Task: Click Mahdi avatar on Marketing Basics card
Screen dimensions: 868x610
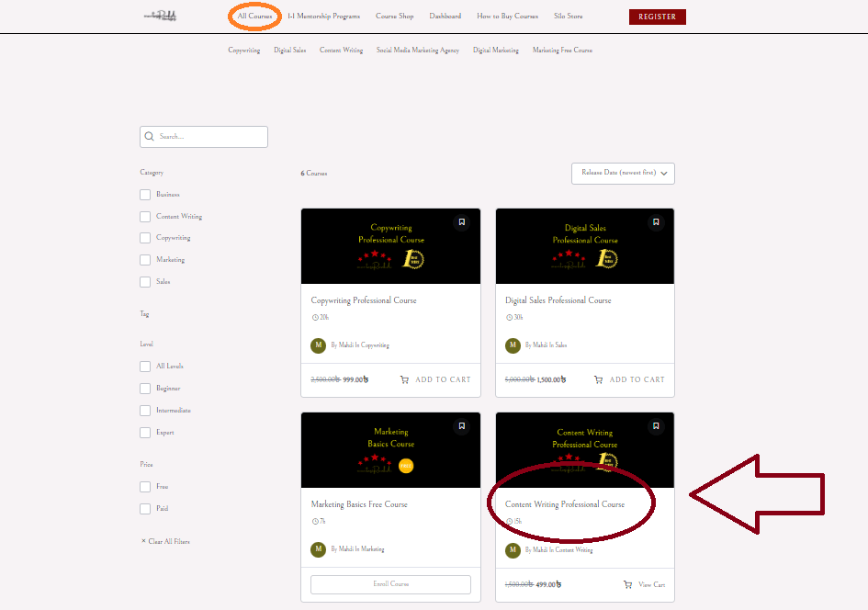Action: point(319,549)
